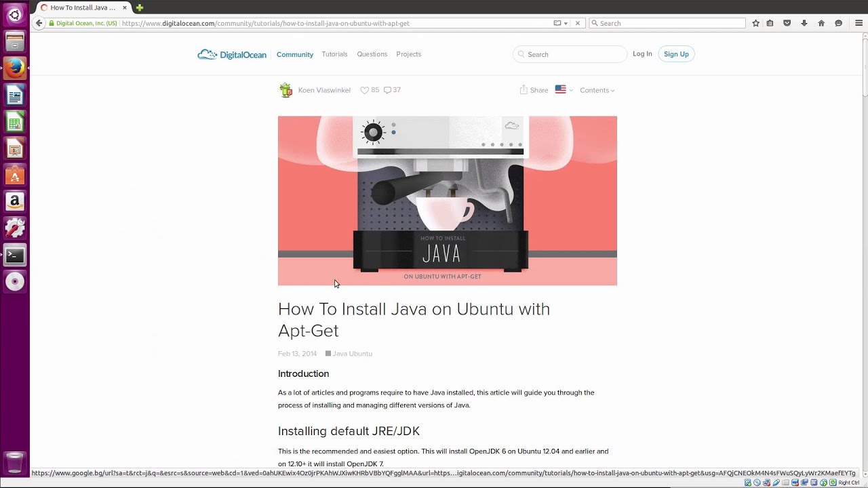
Task: Open Ubuntu Software Center from the launcher
Action: click(x=14, y=176)
